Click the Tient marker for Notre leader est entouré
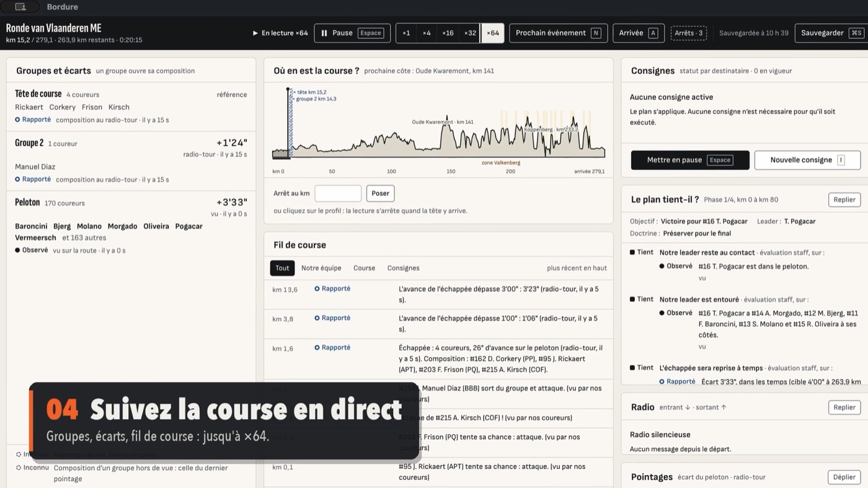Screen dimensions: 868x488 [642, 299]
